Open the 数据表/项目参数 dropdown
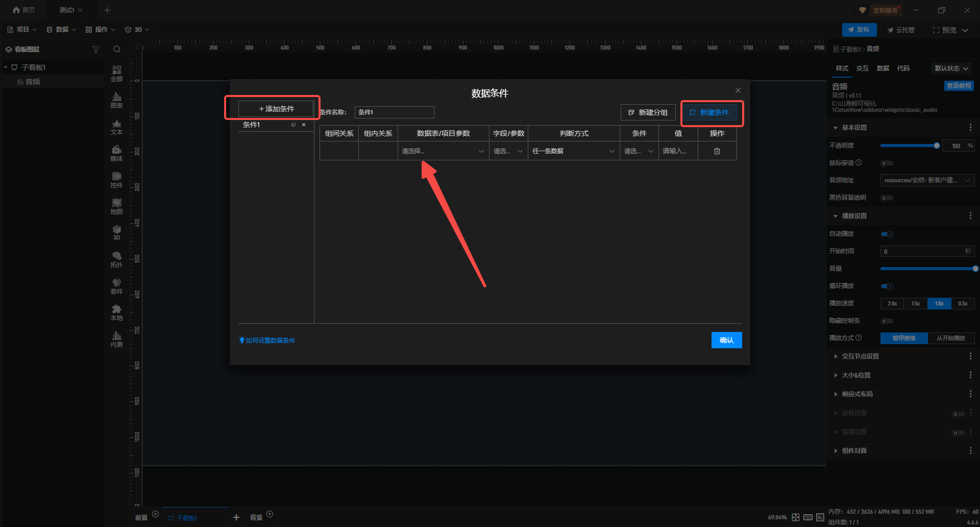 click(x=443, y=151)
